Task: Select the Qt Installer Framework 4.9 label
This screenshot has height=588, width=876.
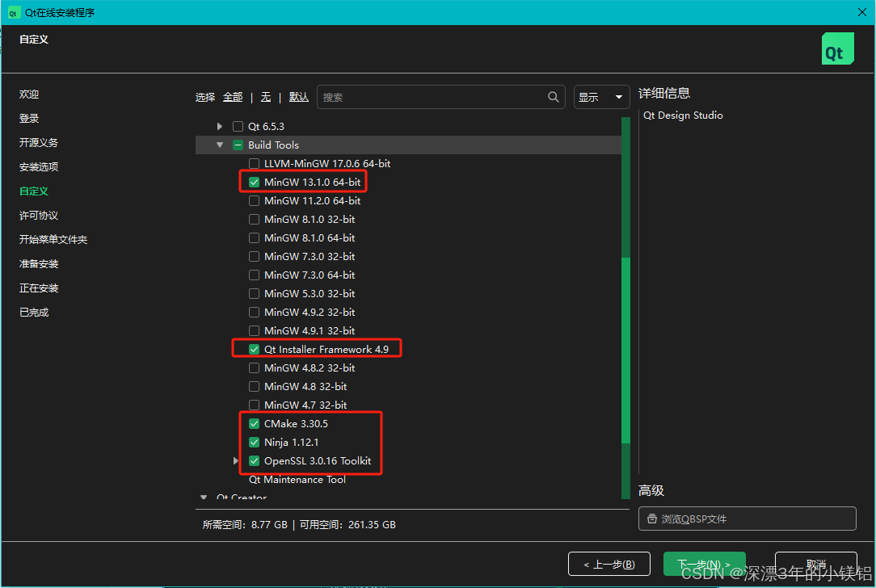Action: pos(326,350)
